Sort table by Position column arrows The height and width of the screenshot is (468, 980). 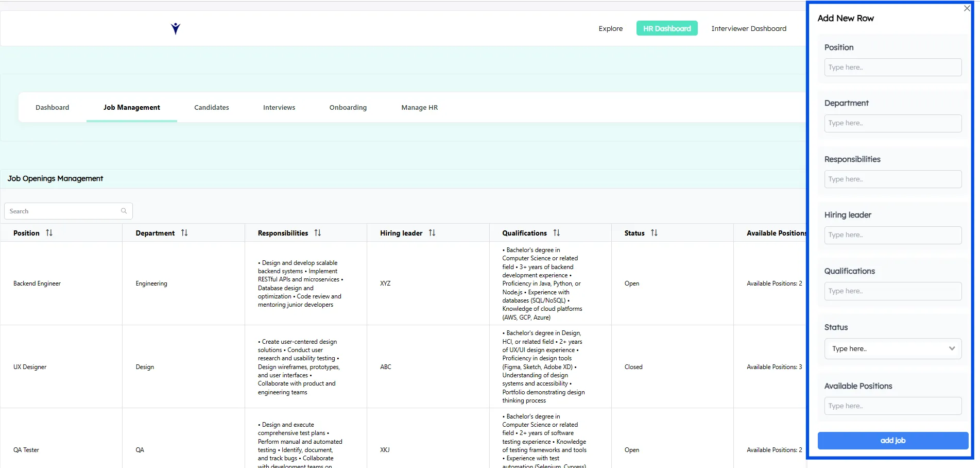49,233
